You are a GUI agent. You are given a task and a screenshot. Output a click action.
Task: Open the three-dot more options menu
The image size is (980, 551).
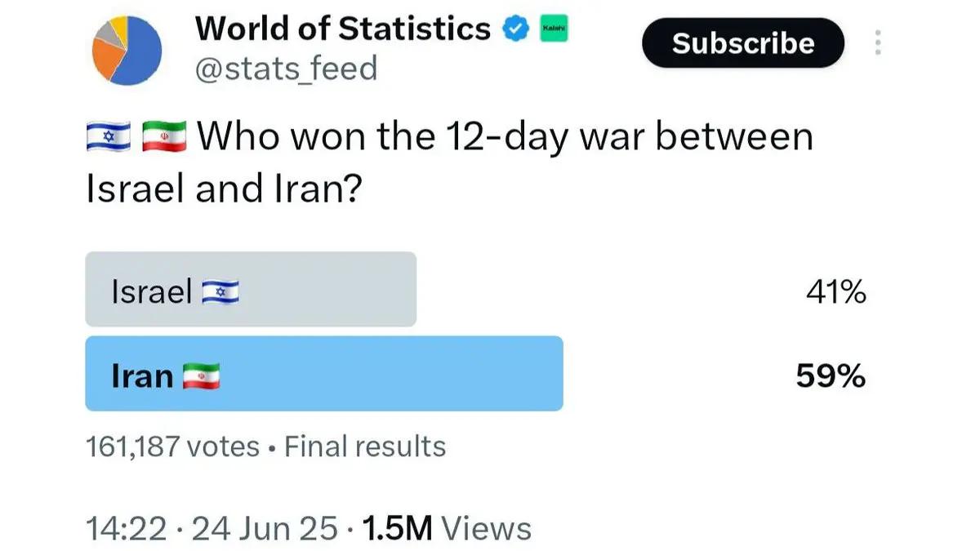[878, 42]
